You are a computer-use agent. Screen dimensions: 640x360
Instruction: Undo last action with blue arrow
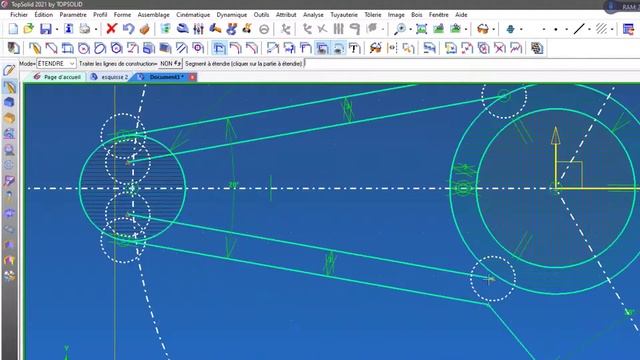128,29
